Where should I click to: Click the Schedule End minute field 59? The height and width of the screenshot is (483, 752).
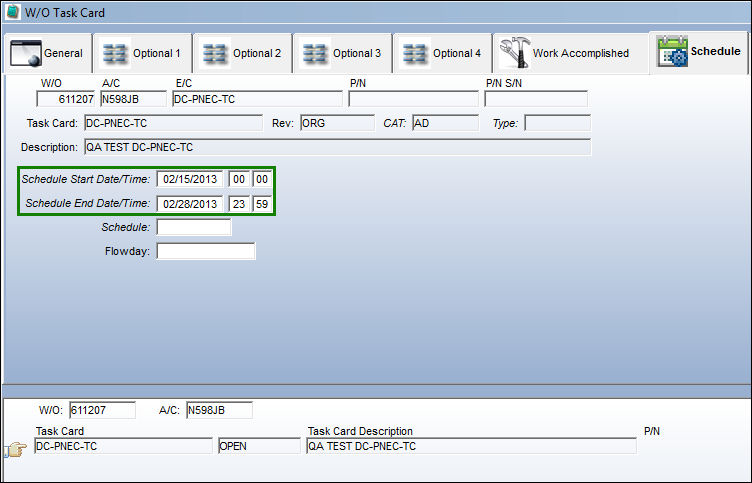point(262,204)
